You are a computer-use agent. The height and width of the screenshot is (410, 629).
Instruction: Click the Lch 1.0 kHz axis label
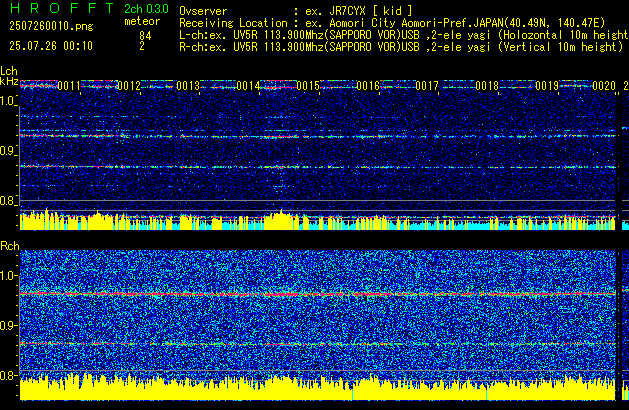point(8,101)
